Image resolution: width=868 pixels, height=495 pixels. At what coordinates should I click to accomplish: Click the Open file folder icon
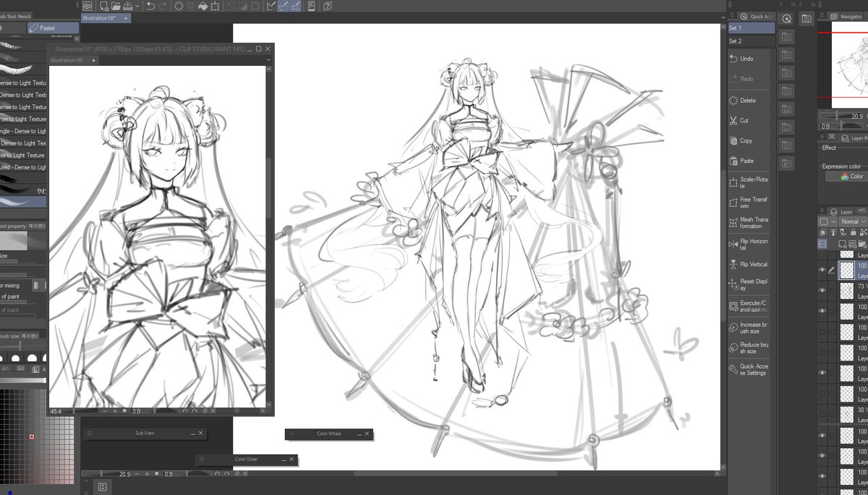116,6
